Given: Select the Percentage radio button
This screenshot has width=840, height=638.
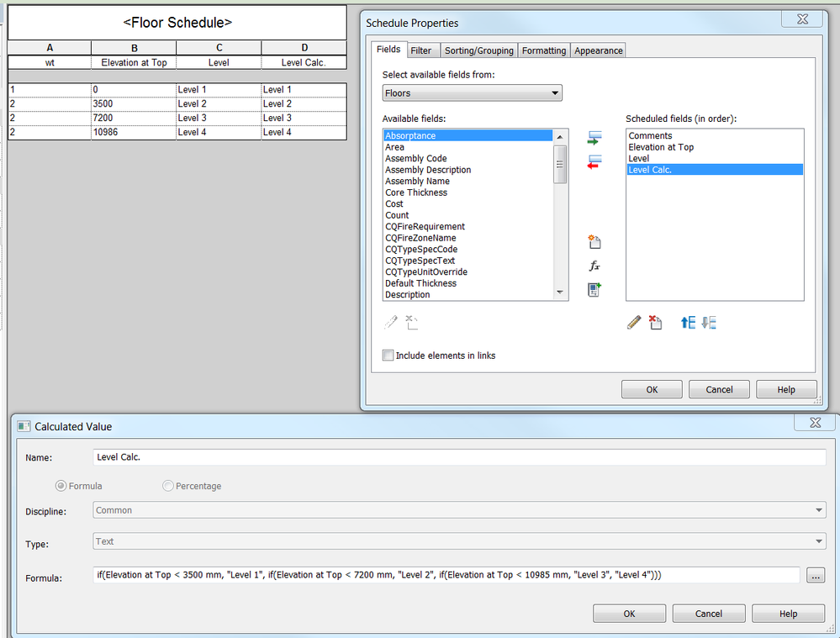Looking at the screenshot, I should [x=167, y=486].
